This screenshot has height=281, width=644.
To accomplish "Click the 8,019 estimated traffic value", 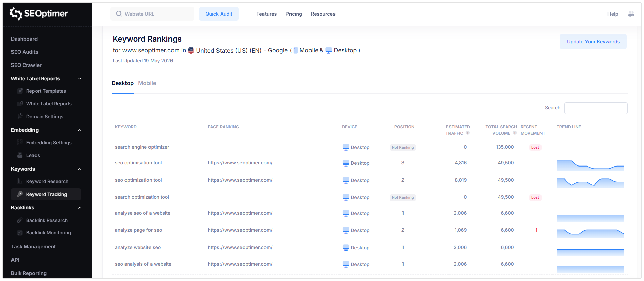I will (x=461, y=180).
